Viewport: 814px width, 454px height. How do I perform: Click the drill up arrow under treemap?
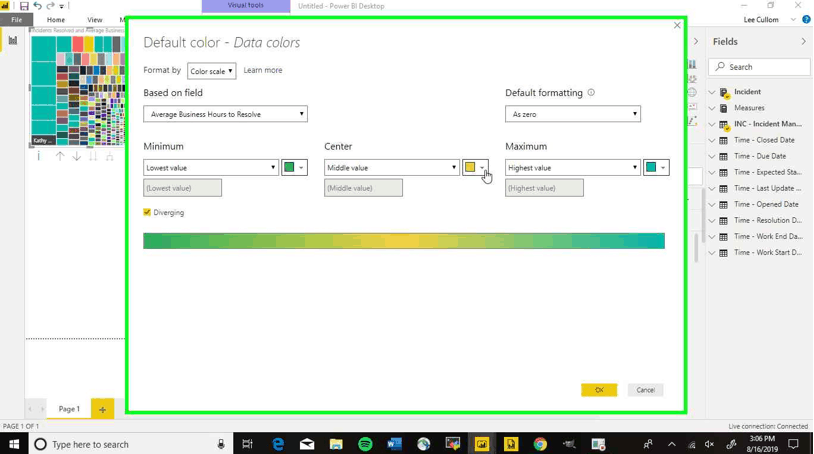click(60, 156)
